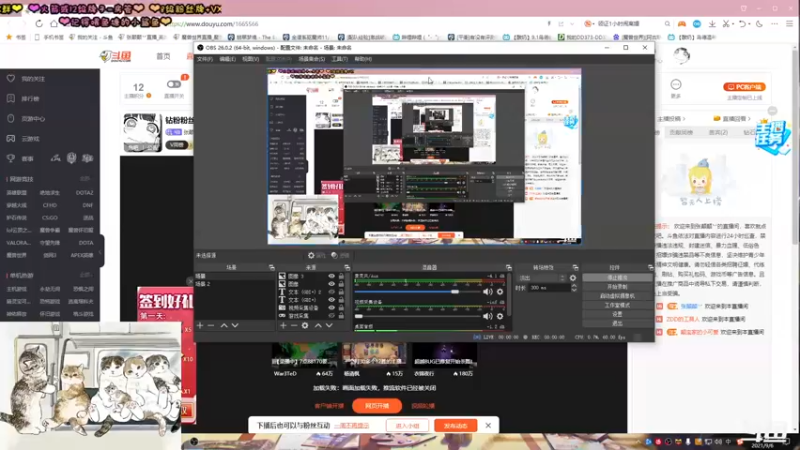
Task: Open video capture device audio settings gear
Action: [x=500, y=316]
